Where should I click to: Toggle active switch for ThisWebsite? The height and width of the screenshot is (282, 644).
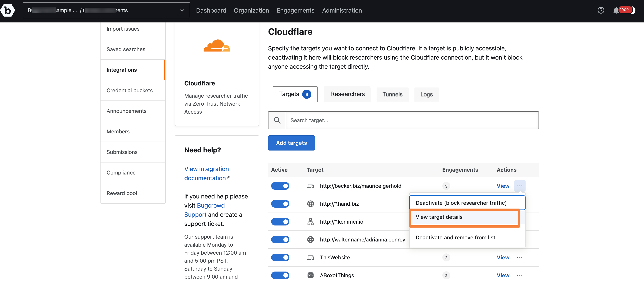(280, 257)
